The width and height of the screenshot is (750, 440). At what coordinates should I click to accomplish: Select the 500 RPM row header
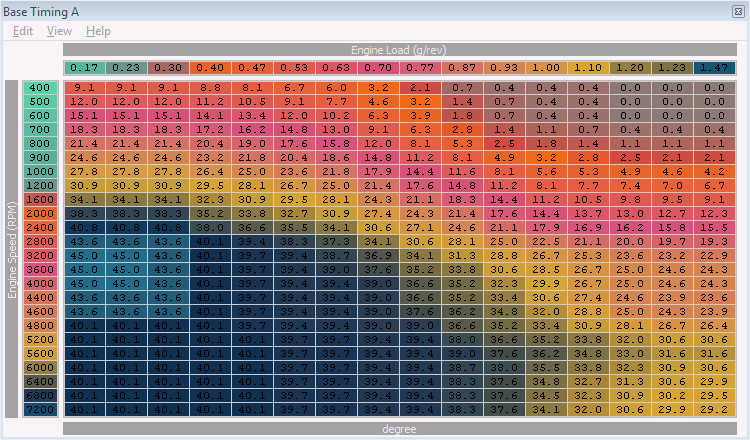tap(40, 102)
